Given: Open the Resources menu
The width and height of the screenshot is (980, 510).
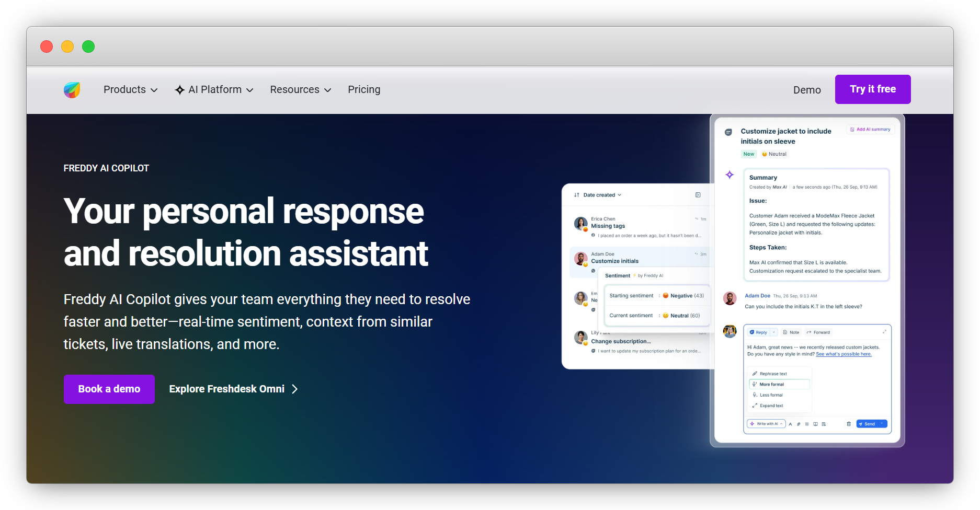Looking at the screenshot, I should [301, 90].
